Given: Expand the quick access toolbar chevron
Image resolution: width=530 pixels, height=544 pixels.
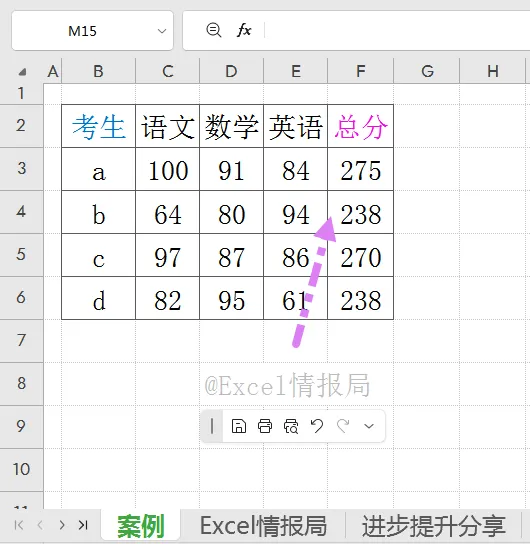Looking at the screenshot, I should tap(369, 426).
